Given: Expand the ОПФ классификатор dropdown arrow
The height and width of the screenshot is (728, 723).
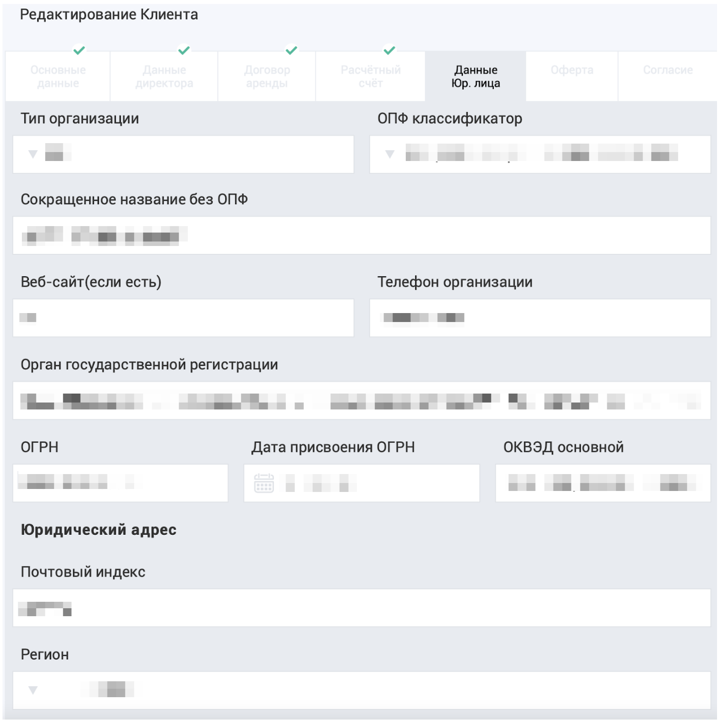Looking at the screenshot, I should (x=390, y=155).
